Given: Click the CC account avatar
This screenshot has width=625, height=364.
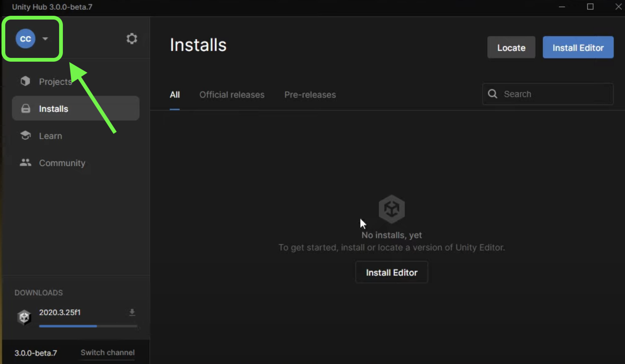Looking at the screenshot, I should pyautogui.click(x=26, y=39).
